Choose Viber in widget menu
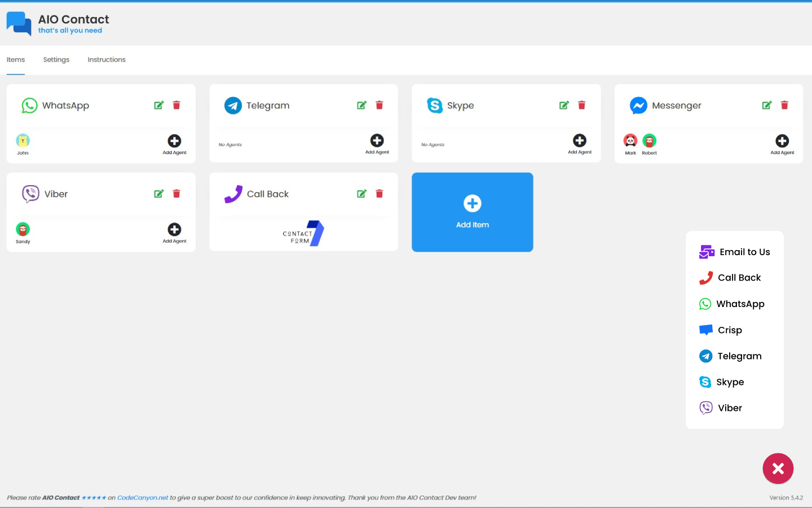This screenshot has width=812, height=508. click(x=721, y=408)
